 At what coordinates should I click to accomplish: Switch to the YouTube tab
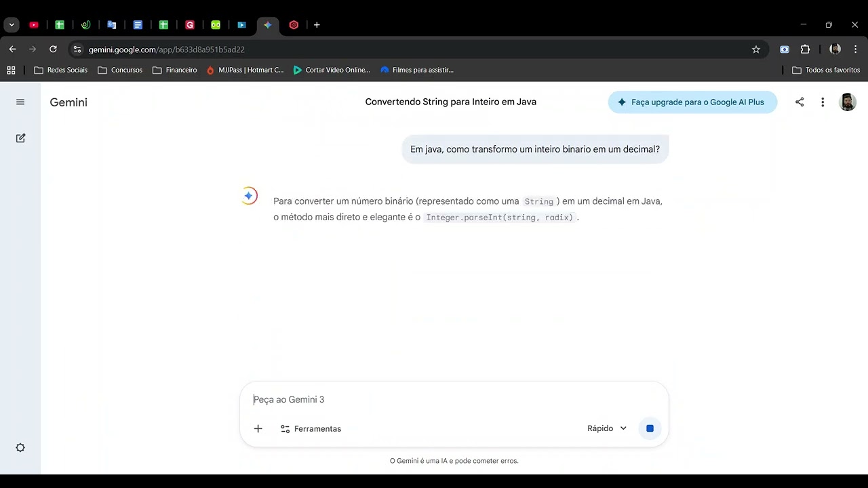(x=34, y=25)
